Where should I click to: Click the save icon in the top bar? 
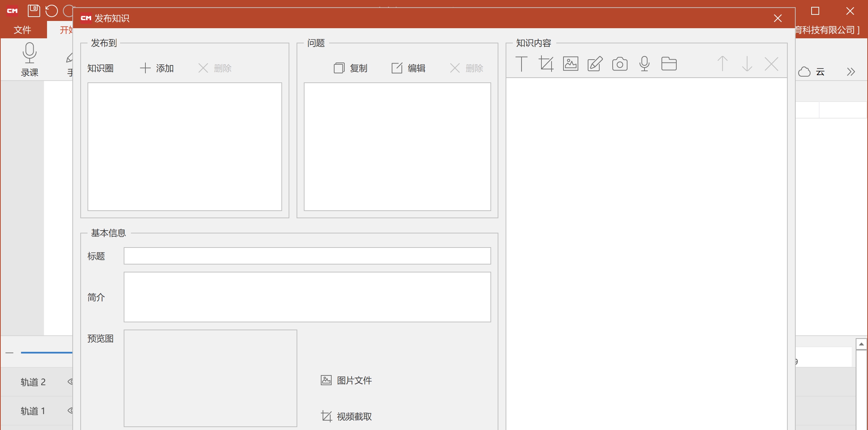(34, 11)
